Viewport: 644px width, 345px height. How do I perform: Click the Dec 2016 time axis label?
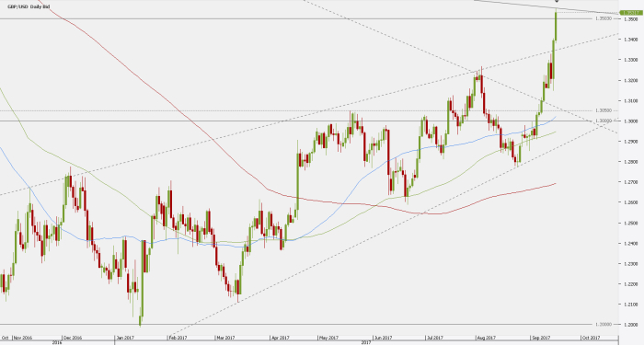click(x=73, y=338)
